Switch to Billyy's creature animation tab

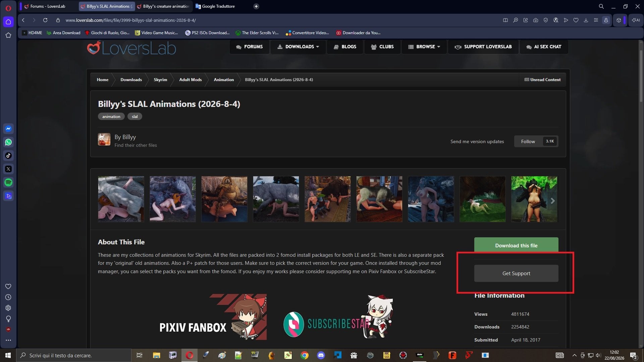point(163,6)
